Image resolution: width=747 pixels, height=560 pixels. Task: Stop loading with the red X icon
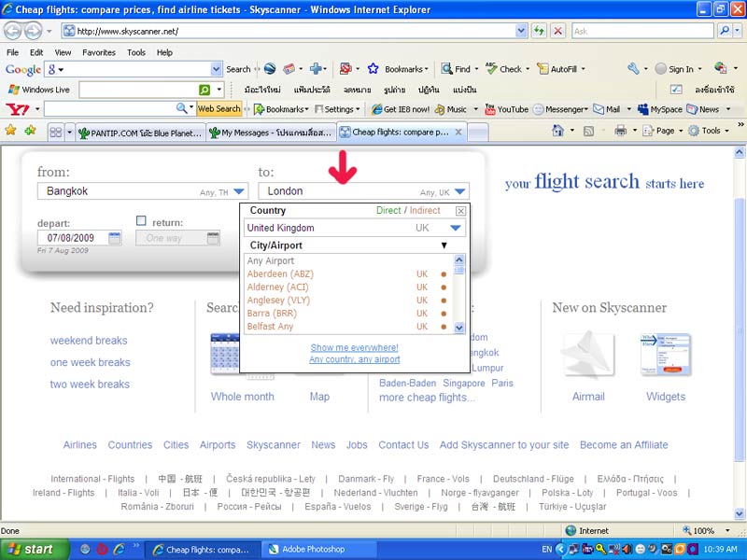(557, 31)
